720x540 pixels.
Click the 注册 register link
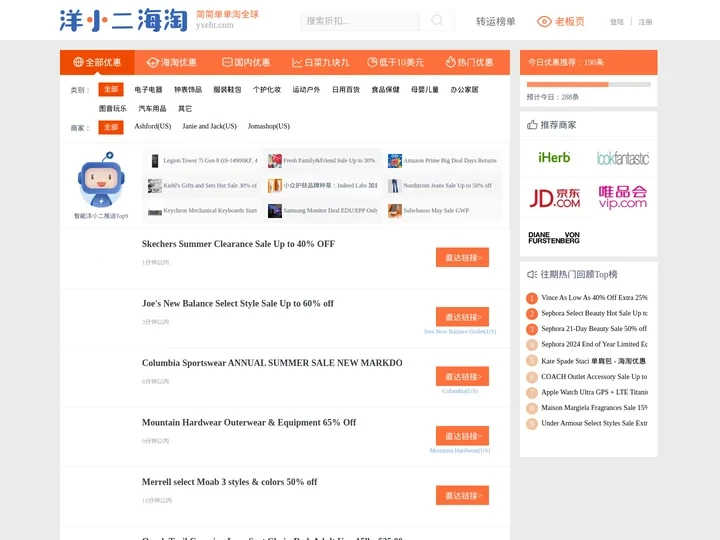click(645, 22)
